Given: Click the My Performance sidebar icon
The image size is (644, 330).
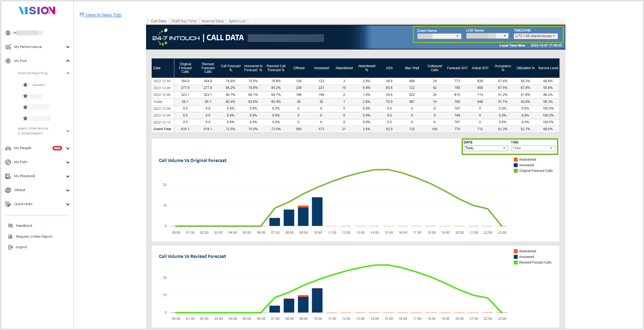Looking at the screenshot, I should point(8,47).
